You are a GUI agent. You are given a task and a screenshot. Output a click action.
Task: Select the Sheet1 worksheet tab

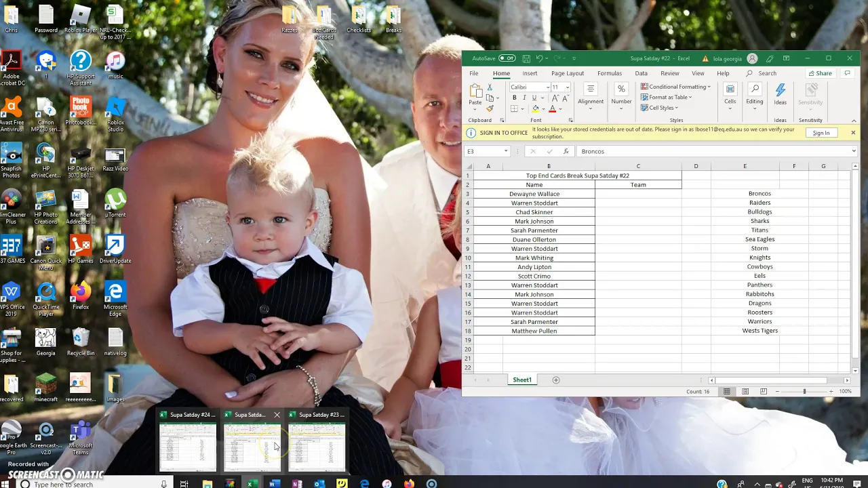522,380
